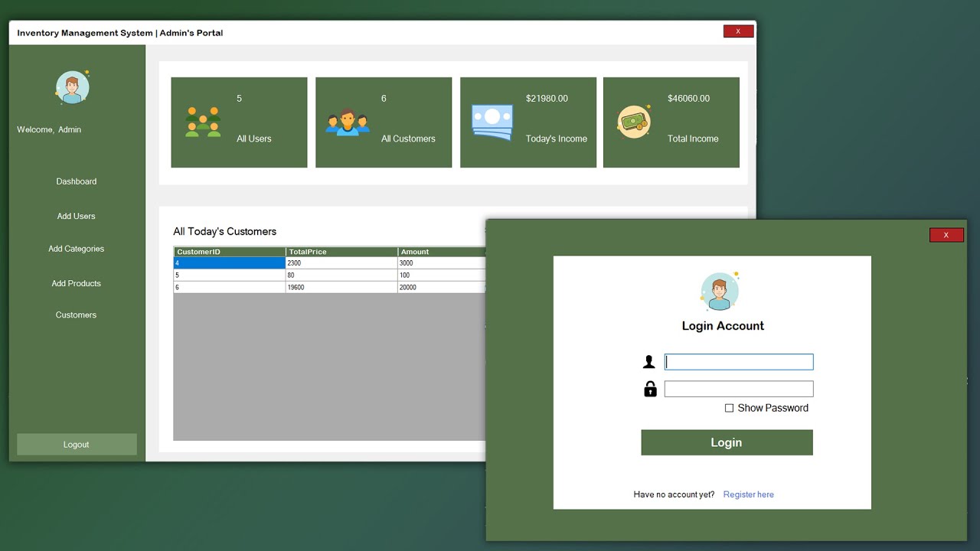
Task: Click the password lock icon in the login window
Action: tap(650, 389)
